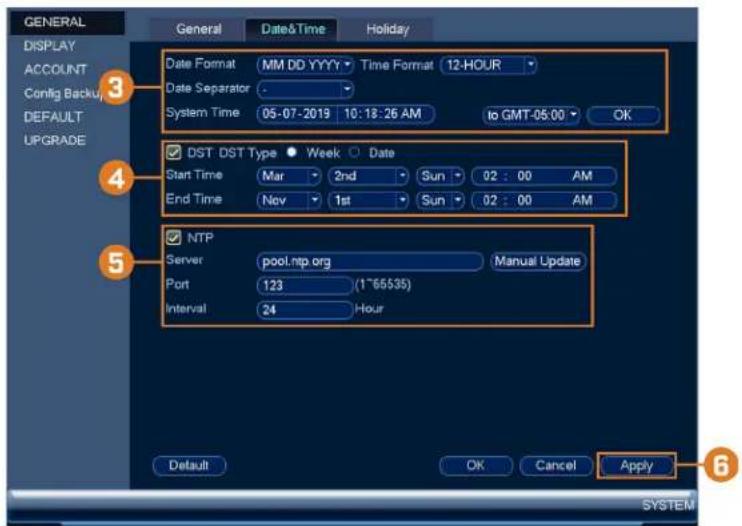Select GENERAL in the sidebar
This screenshot has height=526, width=742.
pyautogui.click(x=66, y=22)
